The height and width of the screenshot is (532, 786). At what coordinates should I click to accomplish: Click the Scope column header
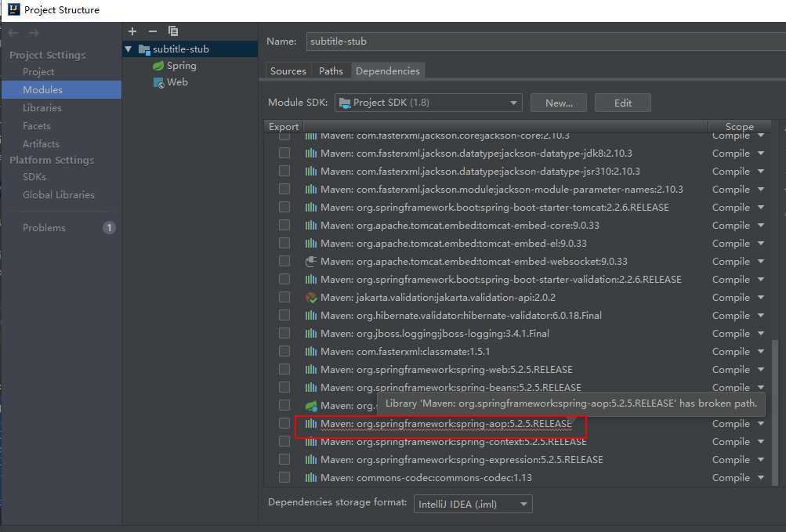tap(740, 126)
